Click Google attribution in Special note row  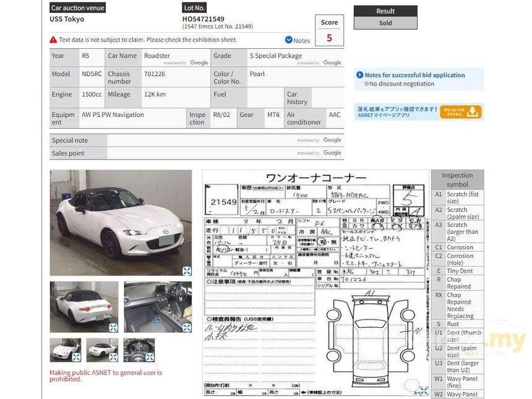[332, 140]
